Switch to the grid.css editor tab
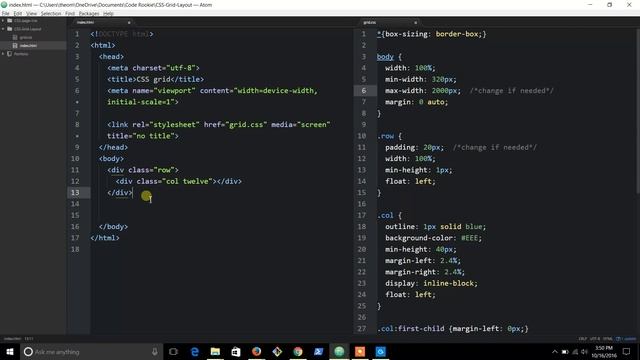Screen dimensions: 640x360 388,22
